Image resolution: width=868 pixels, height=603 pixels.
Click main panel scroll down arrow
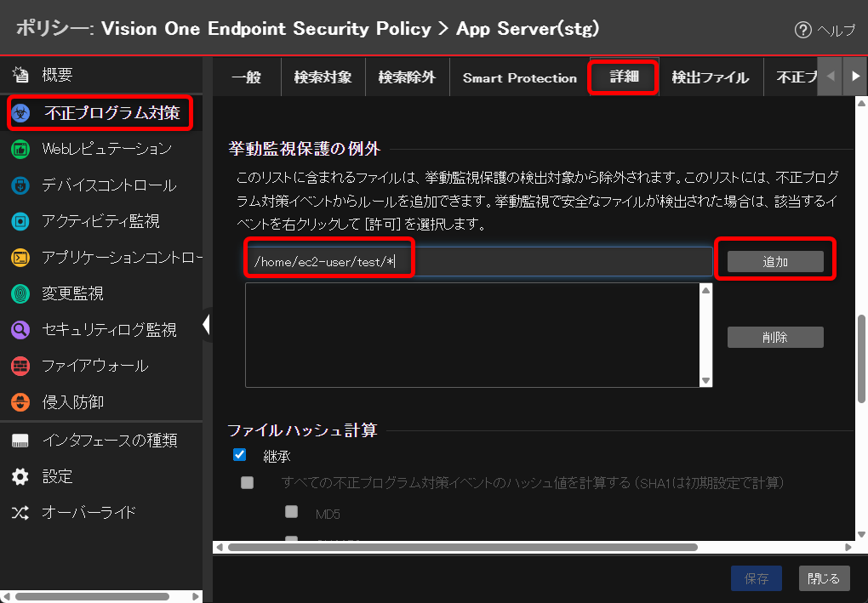click(x=862, y=534)
